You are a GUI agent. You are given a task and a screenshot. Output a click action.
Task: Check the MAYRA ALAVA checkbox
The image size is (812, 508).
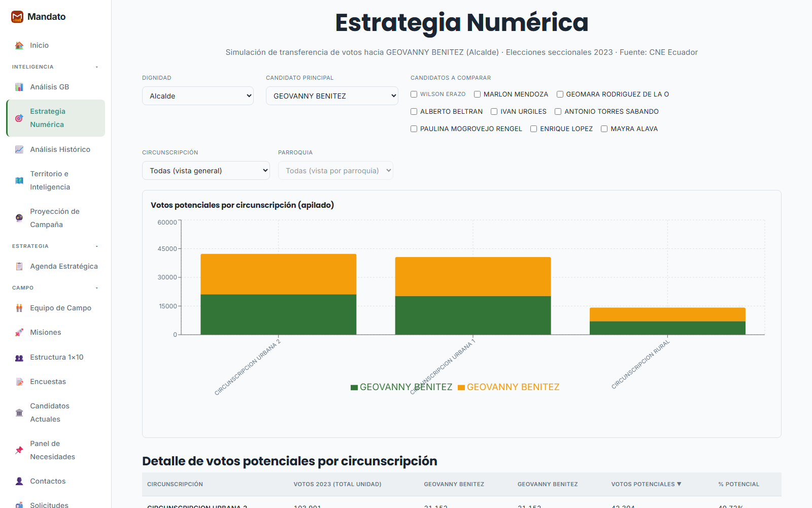point(604,129)
